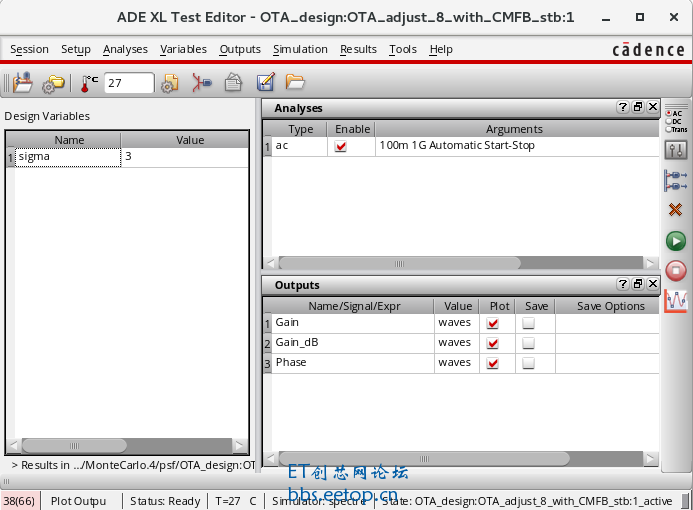Open the Analyses menu
The image size is (693, 510).
click(x=125, y=49)
